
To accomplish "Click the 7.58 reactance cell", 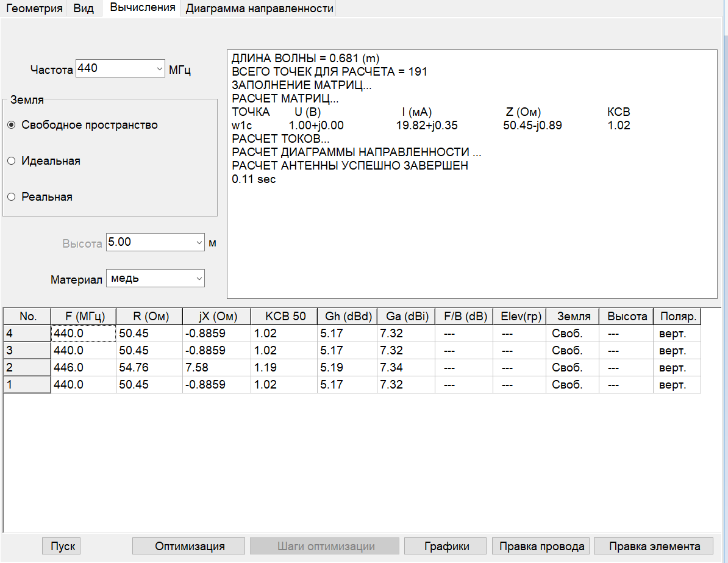I will (217, 367).
